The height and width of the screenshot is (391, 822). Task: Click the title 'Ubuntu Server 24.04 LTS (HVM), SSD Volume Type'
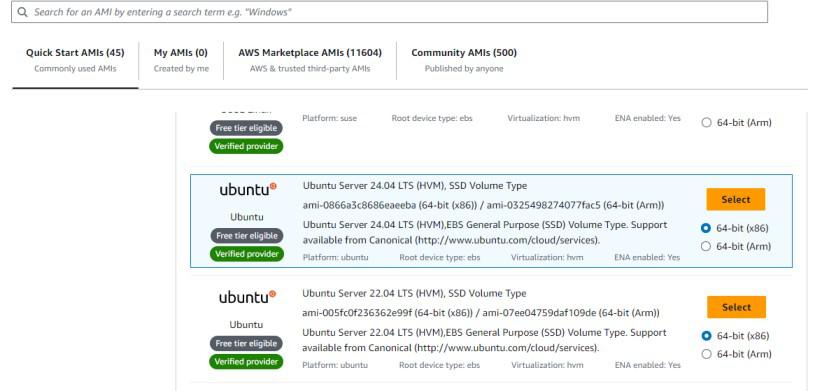415,186
